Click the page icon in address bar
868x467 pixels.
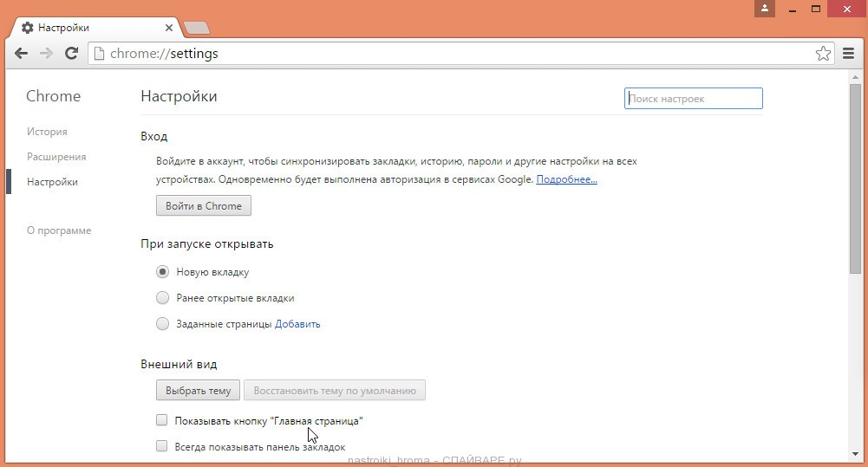99,53
